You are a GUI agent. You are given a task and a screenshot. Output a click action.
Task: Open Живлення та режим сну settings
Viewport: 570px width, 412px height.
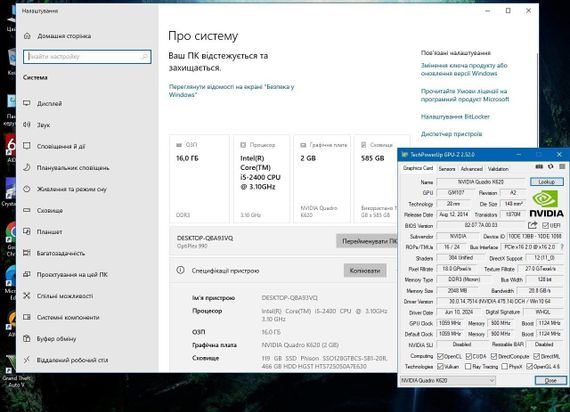[65, 189]
